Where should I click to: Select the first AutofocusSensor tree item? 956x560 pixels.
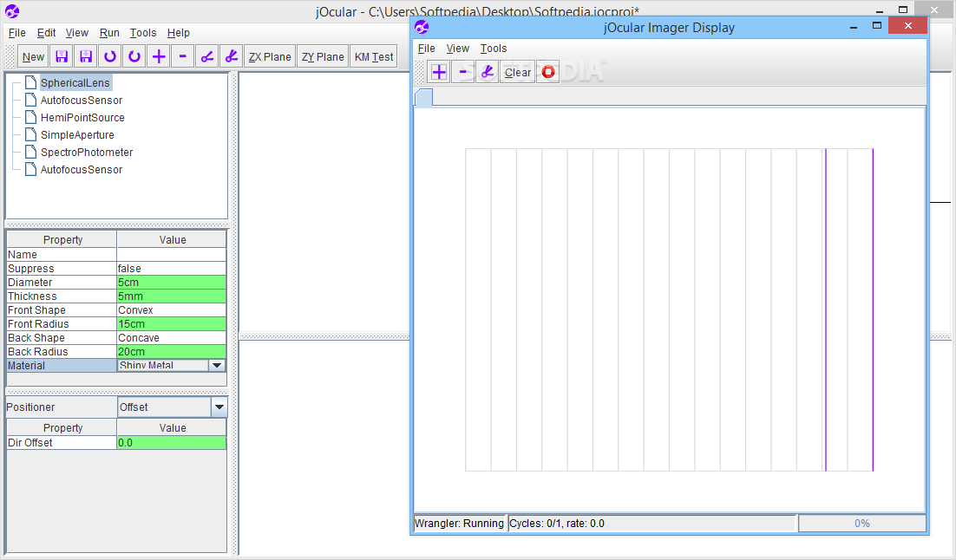point(81,101)
